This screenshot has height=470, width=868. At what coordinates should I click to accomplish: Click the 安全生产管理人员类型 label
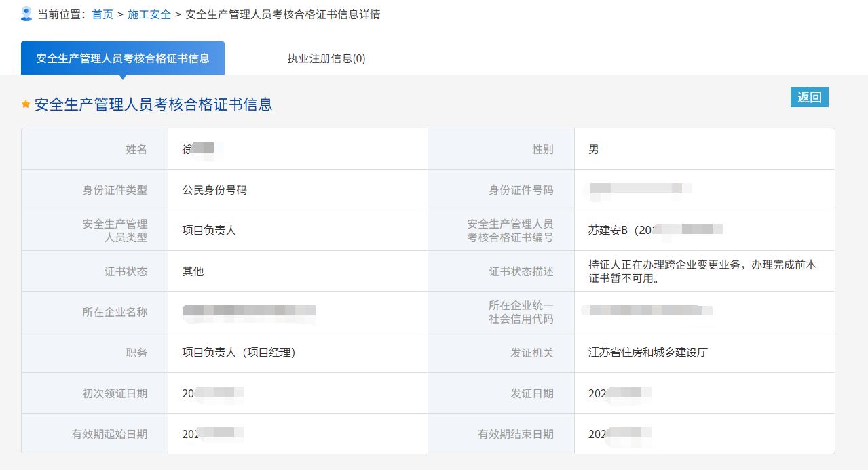tap(115, 231)
